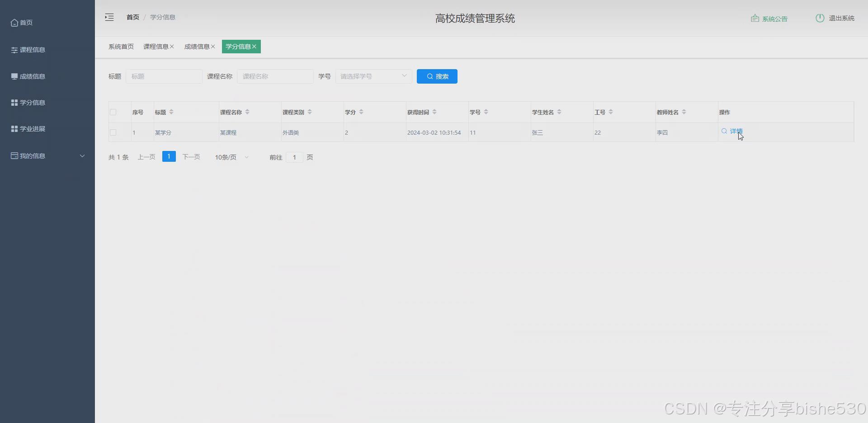This screenshot has height=423, width=868.
Task: Click the 成绩信息 monitor icon in the sidebar
Action: click(x=14, y=76)
